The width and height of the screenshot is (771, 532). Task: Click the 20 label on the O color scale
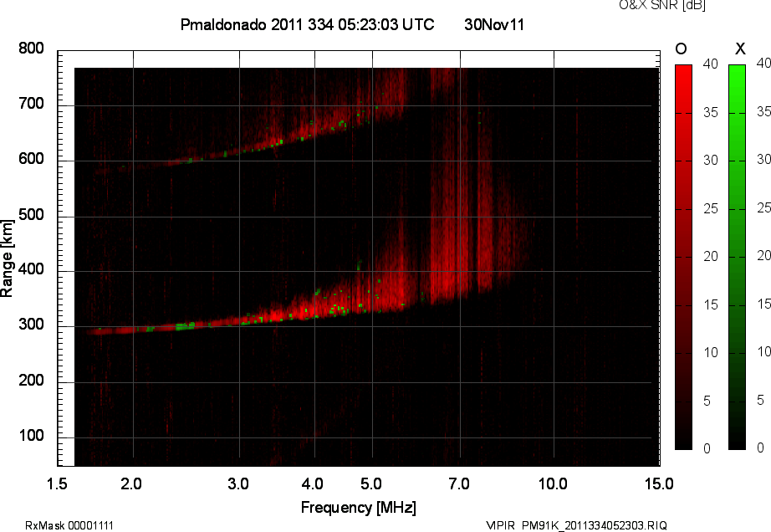click(x=711, y=256)
